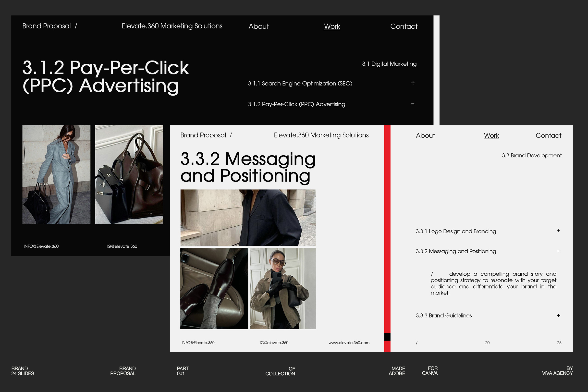Select Contact in the light slide menu
Viewport: 588px width, 392px height.
(x=548, y=135)
